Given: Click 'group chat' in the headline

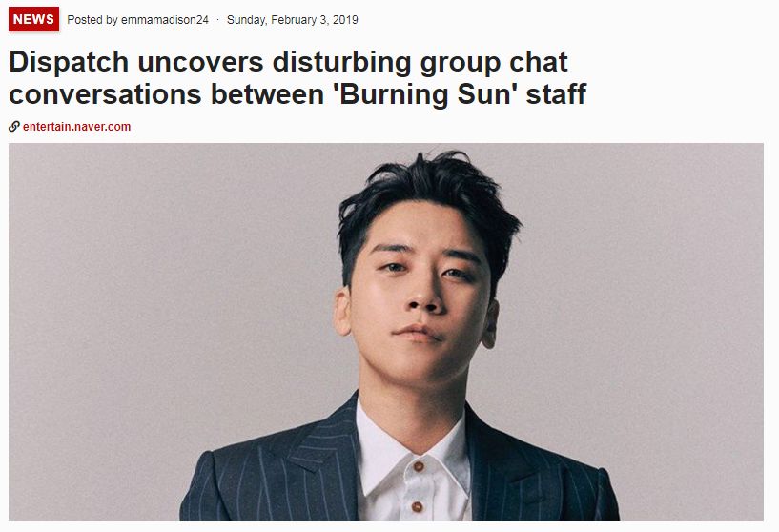Looking at the screenshot, I should pyautogui.click(x=494, y=63).
